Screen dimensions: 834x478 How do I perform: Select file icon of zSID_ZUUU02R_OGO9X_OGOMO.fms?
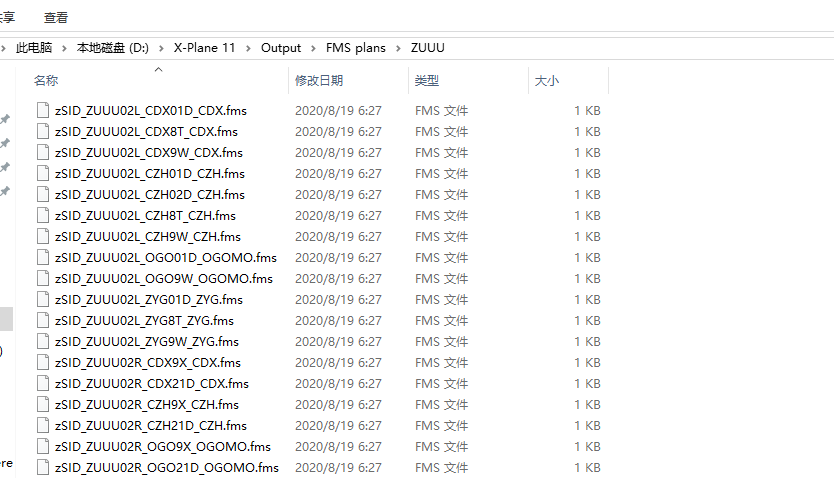pyautogui.click(x=43, y=446)
